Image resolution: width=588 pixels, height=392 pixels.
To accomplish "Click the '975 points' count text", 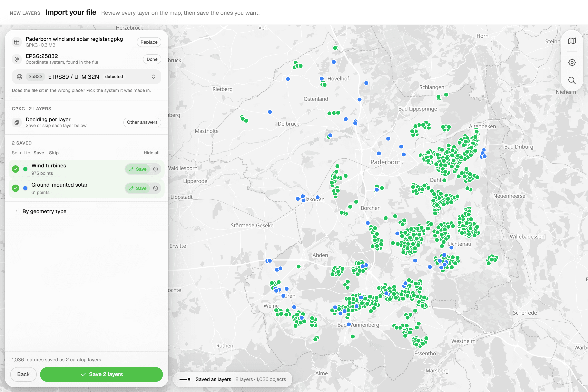I will click(x=42, y=173).
